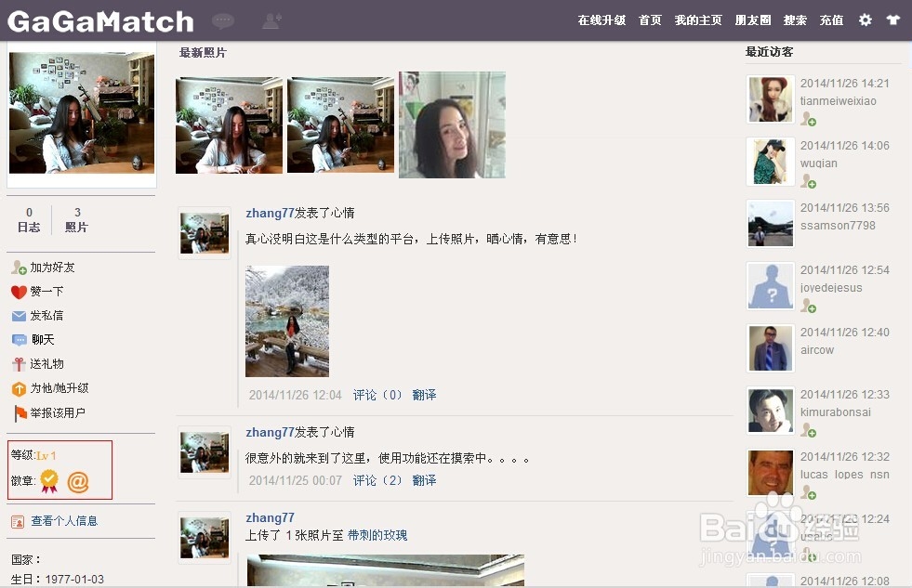Viewport: 912px width, 588px height.
Task: Open the settings gear icon
Action: coord(866,20)
